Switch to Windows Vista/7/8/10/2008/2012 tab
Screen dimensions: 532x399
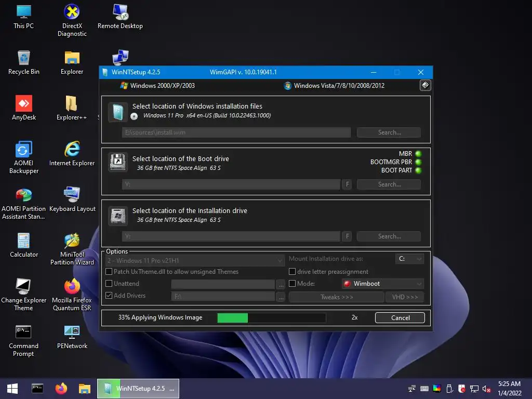[334, 86]
